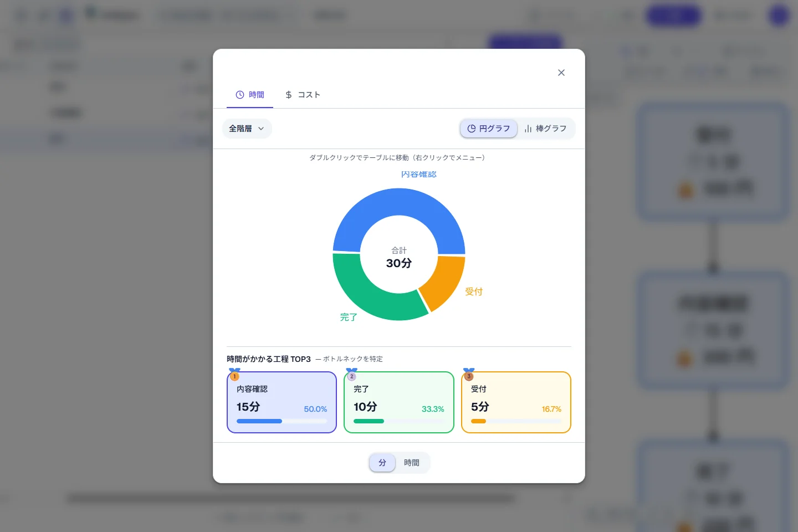This screenshot has height=532, width=798.
Task: Click the green progress bar under 10分
Action: coord(369,421)
